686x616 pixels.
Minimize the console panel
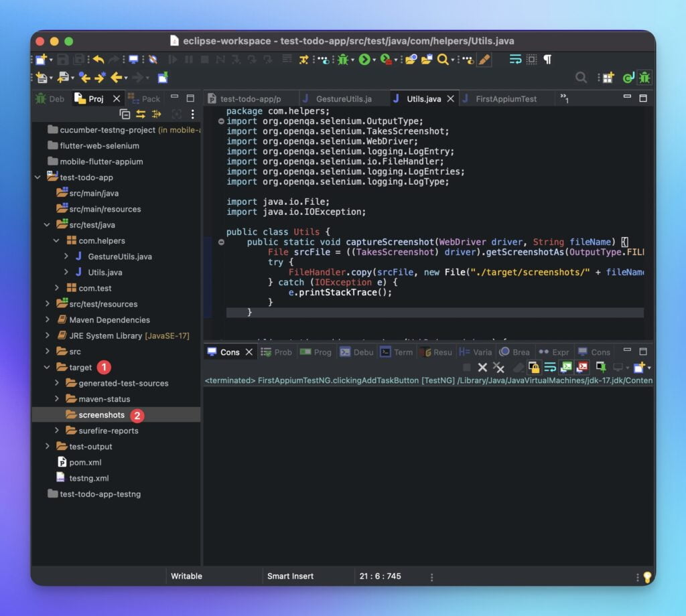click(x=627, y=350)
